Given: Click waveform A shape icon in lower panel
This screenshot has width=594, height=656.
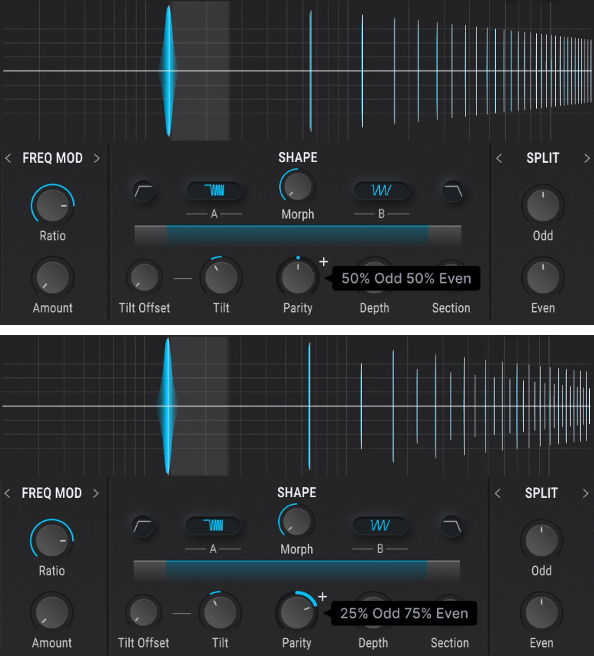Looking at the screenshot, I should coord(213,525).
